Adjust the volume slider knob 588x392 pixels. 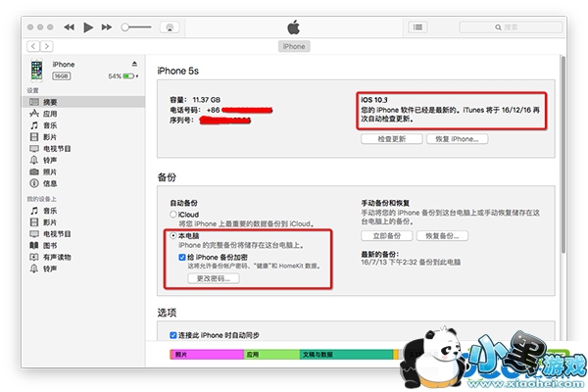pos(125,27)
